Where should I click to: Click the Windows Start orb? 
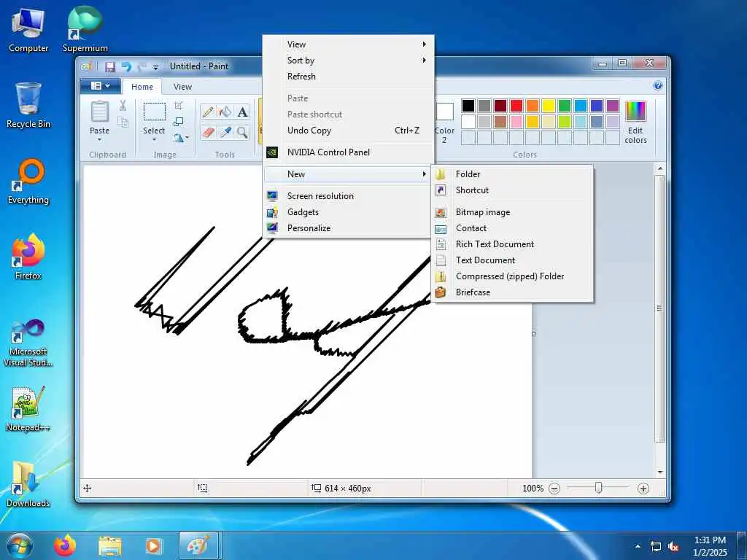18,545
